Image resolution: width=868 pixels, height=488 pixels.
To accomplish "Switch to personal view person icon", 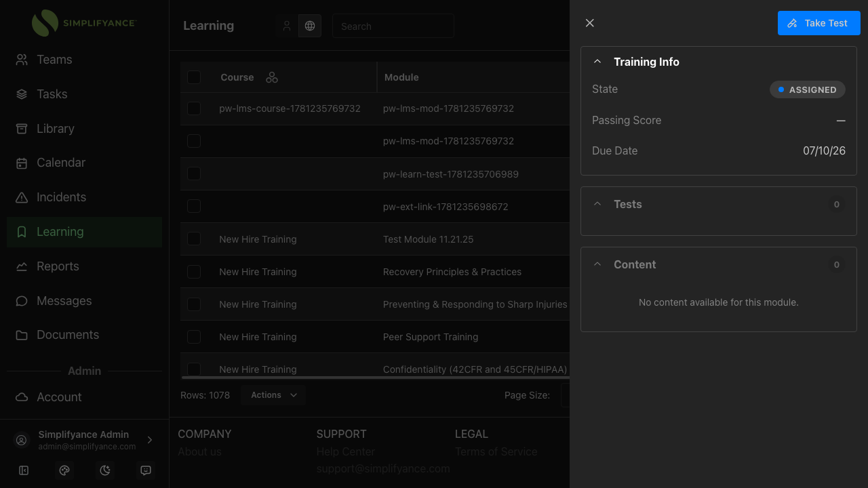I will 287,26.
